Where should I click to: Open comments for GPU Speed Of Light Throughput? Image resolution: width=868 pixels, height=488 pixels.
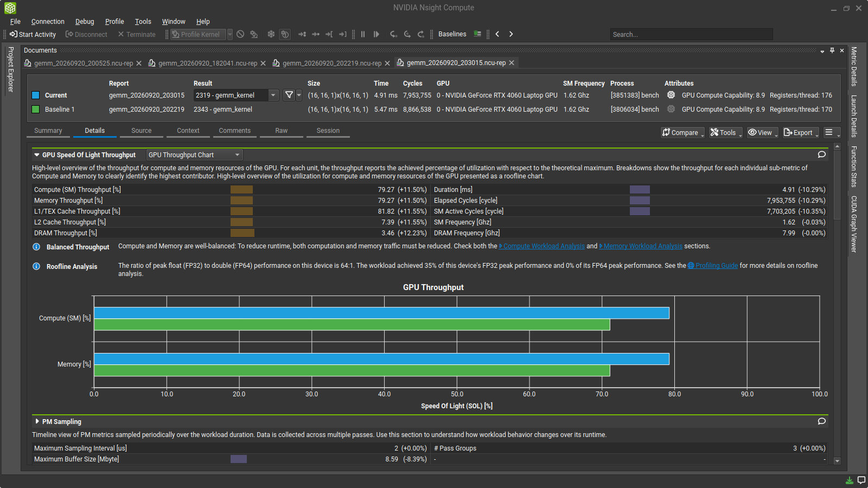[x=822, y=155]
